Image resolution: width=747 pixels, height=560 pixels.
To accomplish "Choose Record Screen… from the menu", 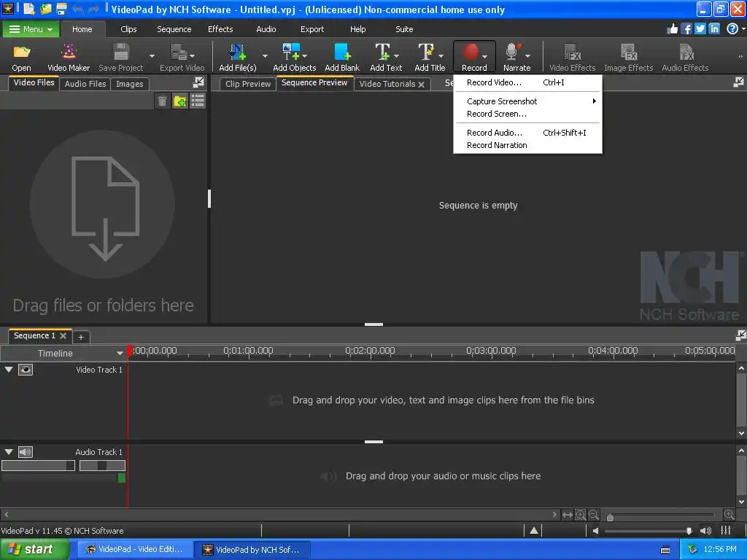I will (528, 114).
